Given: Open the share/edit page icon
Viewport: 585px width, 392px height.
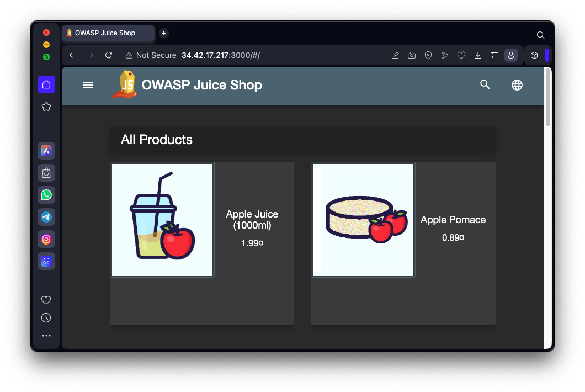Looking at the screenshot, I should pyautogui.click(x=395, y=55).
